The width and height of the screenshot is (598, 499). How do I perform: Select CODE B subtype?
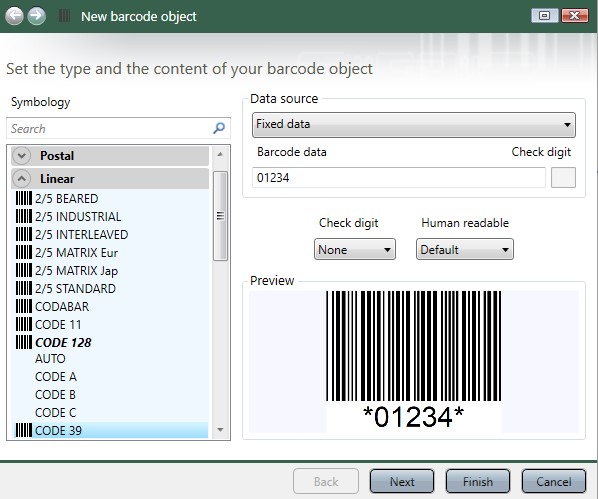point(55,394)
